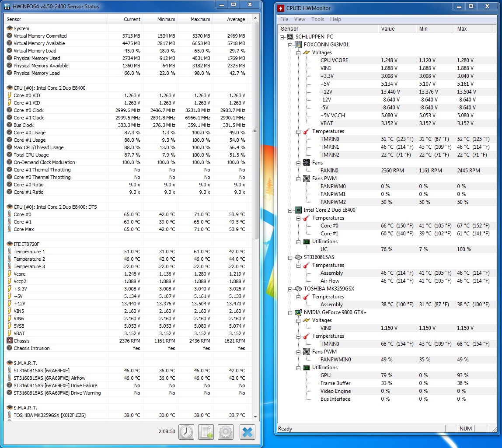Select the ST3160815AS Drive Failure row
This screenshot has height=448, width=502.
tap(127, 385)
